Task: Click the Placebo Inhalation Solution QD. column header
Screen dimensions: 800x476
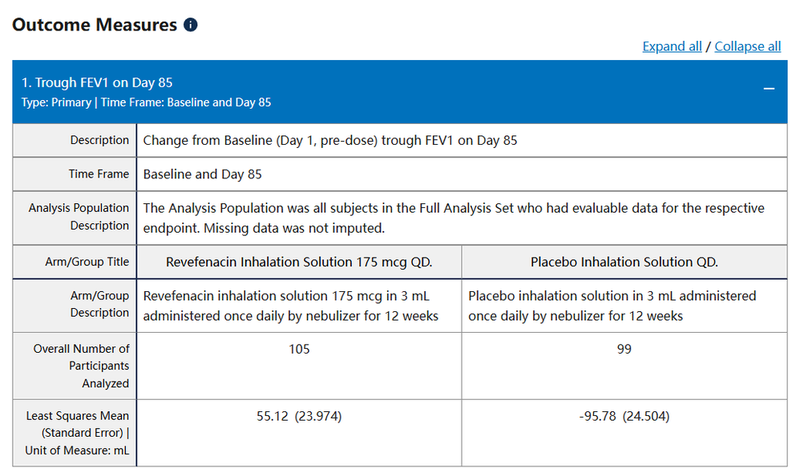Action: 625,262
